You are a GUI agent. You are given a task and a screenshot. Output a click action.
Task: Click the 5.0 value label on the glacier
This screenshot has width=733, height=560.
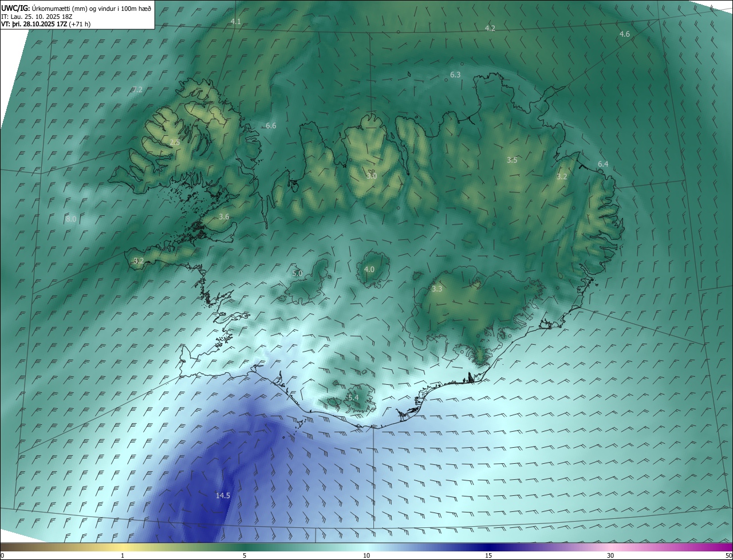(297, 273)
